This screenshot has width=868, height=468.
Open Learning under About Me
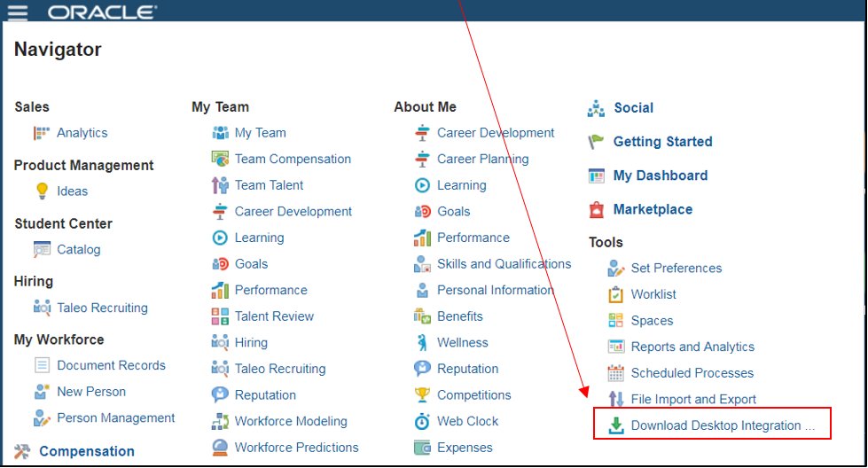pyautogui.click(x=462, y=185)
